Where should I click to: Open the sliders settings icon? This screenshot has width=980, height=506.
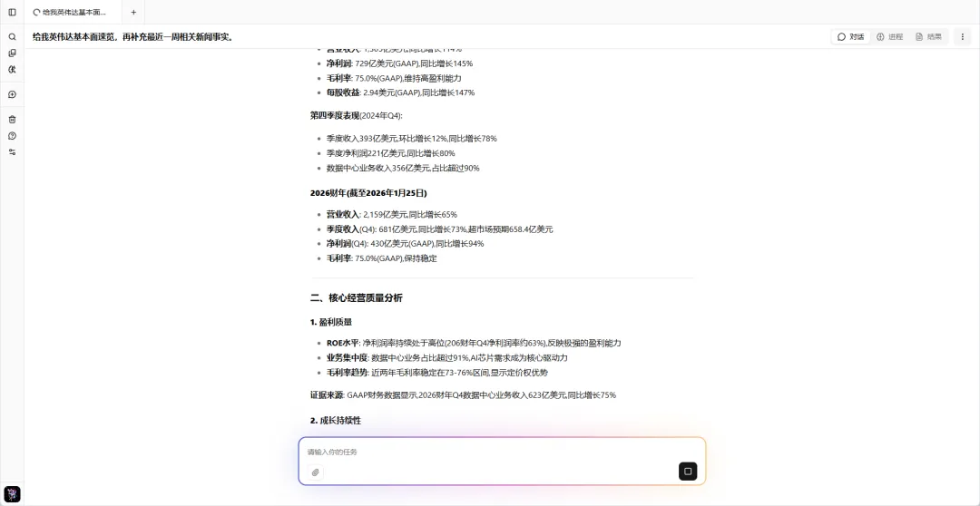[x=12, y=151]
